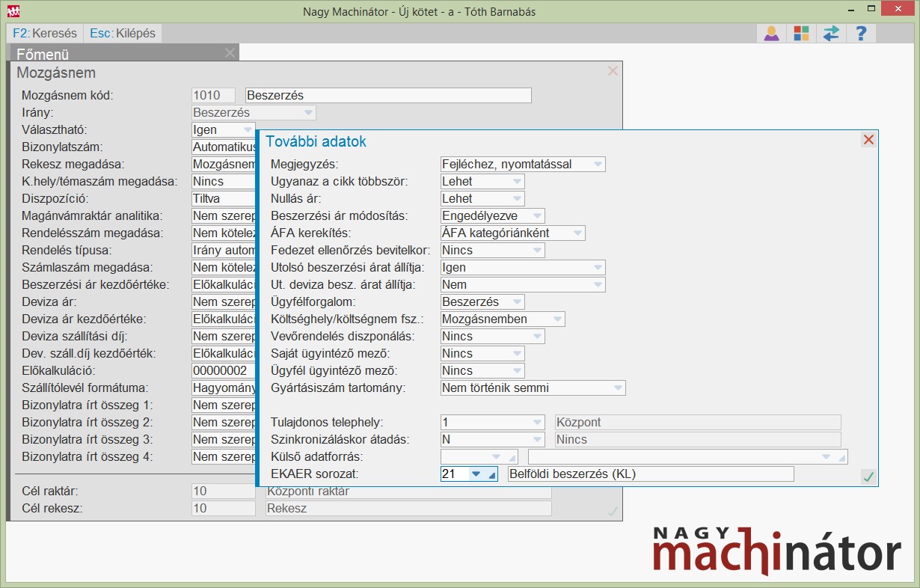Click Központi raktár name field
Viewport: 920px width, 588px height.
pos(408,491)
